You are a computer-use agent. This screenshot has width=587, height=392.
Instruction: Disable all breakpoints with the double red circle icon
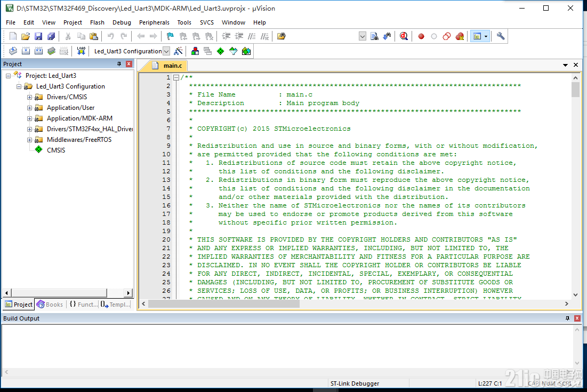point(447,36)
